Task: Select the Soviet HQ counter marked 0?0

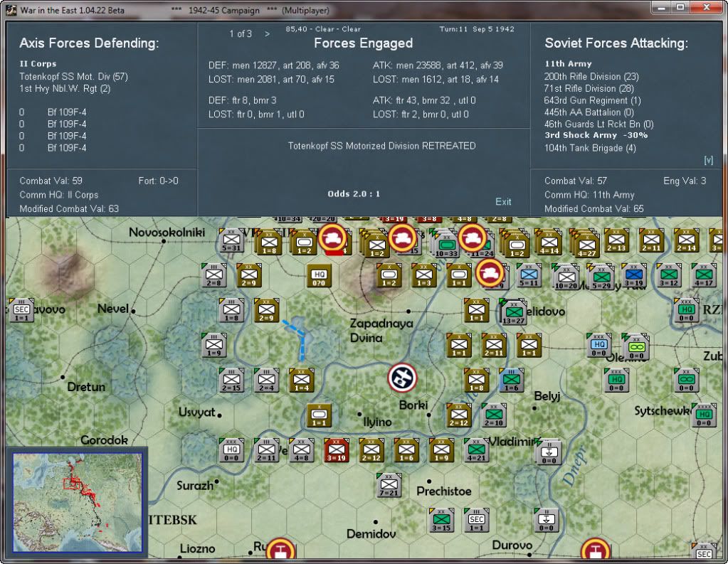Action: click(x=320, y=276)
